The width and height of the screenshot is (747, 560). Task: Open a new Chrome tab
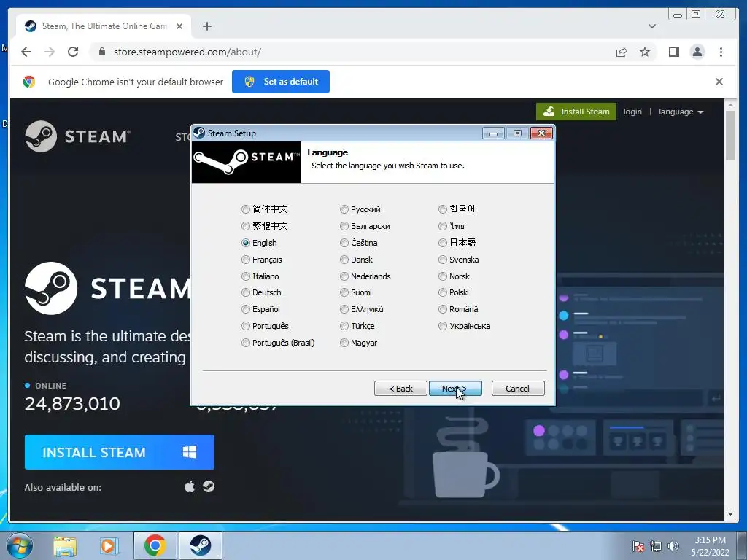(x=206, y=26)
